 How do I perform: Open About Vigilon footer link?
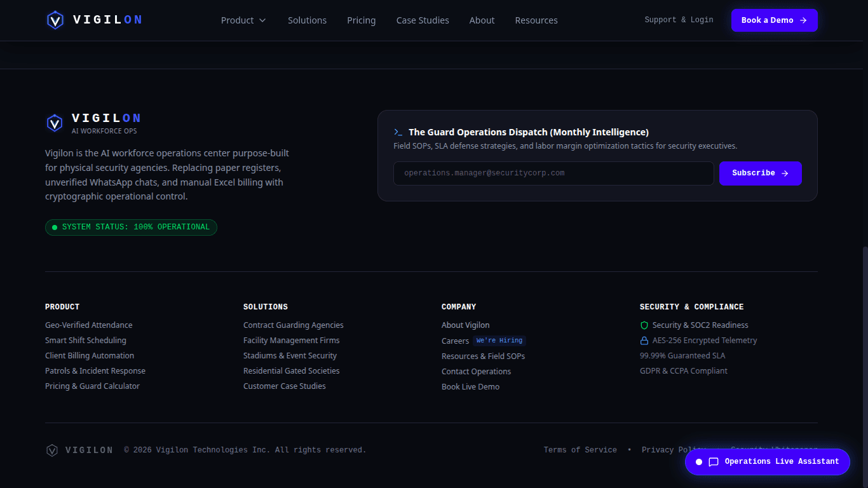point(466,325)
